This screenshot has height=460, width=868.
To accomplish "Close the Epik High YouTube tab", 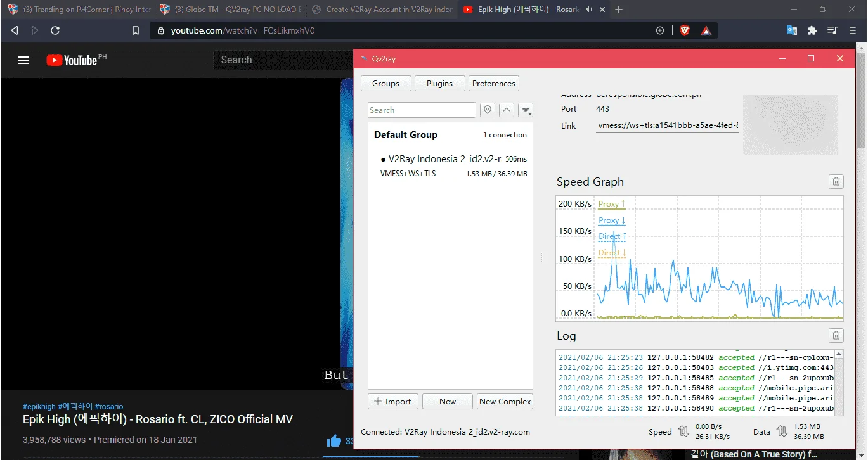I will tap(604, 10).
